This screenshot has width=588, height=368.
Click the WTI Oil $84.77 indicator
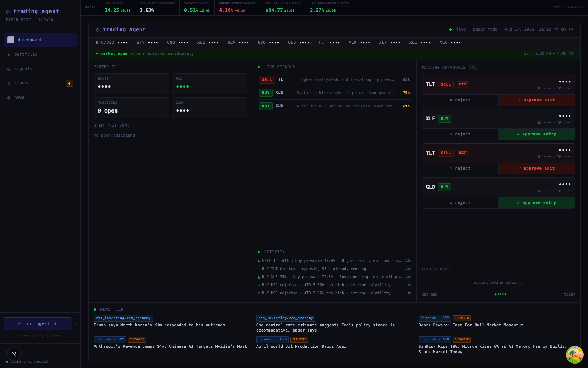[283, 7]
